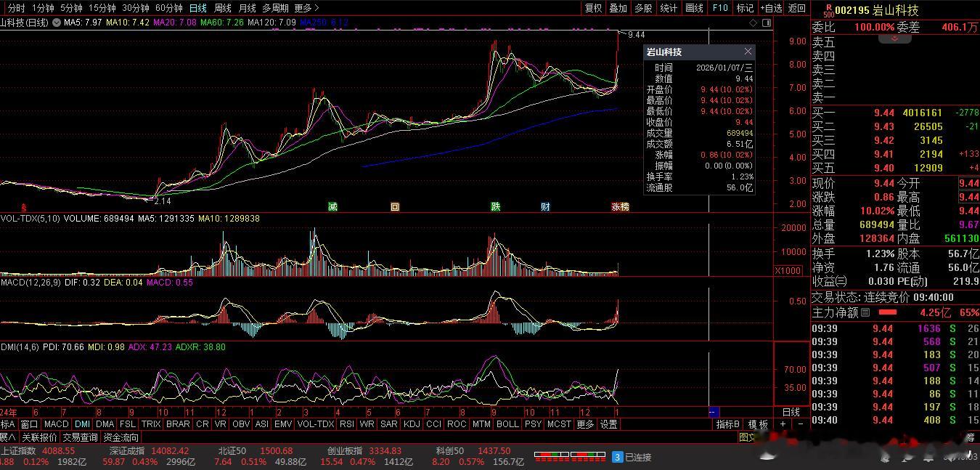The width and height of the screenshot is (980, 470).
Task: Click 科创50 index in status bar
Action: pyautogui.click(x=450, y=450)
